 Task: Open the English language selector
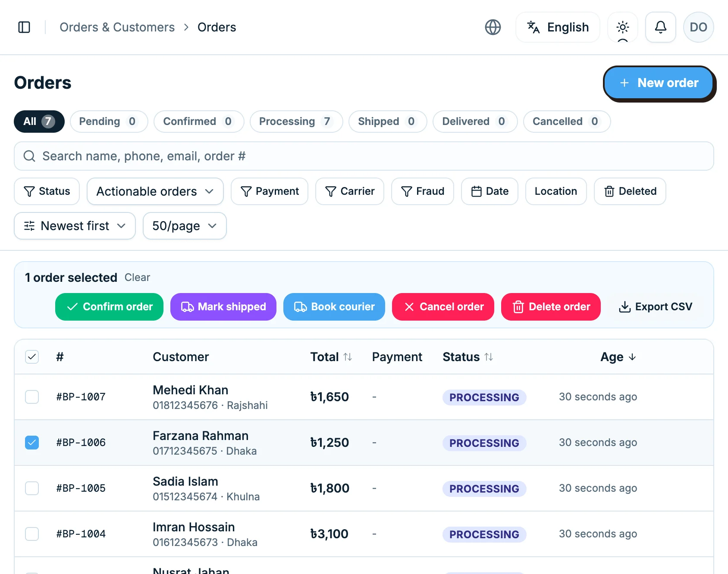(x=558, y=27)
